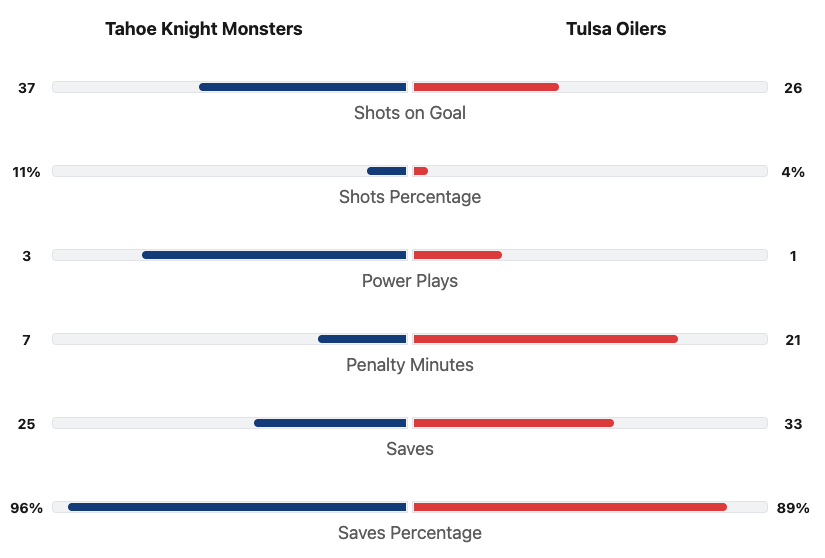
Task: Click the Penalty Minutes label
Action: click(x=410, y=365)
